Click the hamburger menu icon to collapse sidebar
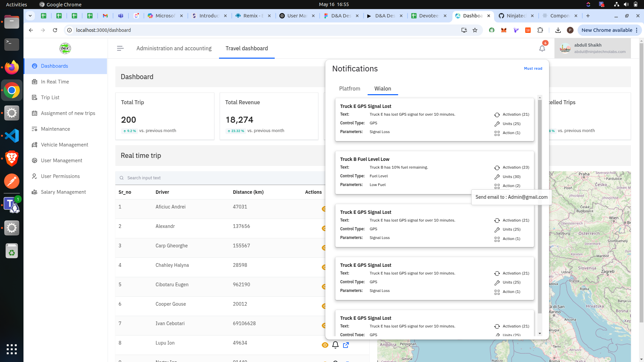 click(x=120, y=48)
